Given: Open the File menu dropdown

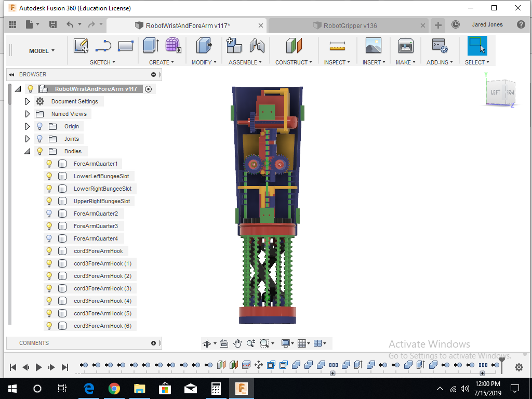Looking at the screenshot, I should [33, 24].
